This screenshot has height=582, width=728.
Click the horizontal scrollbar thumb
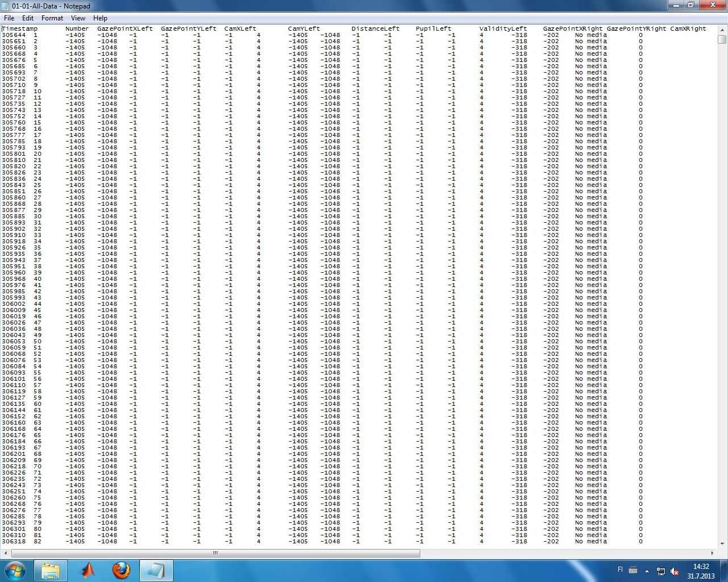pos(216,553)
